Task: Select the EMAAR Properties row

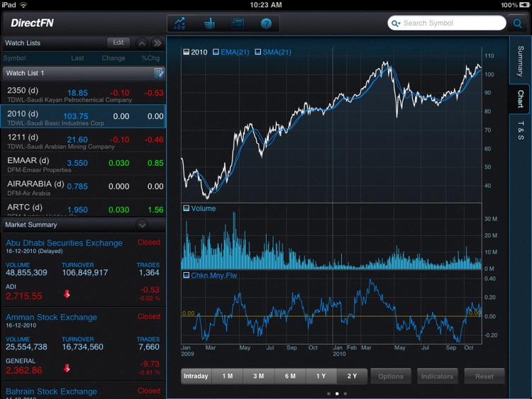Action: [x=84, y=164]
